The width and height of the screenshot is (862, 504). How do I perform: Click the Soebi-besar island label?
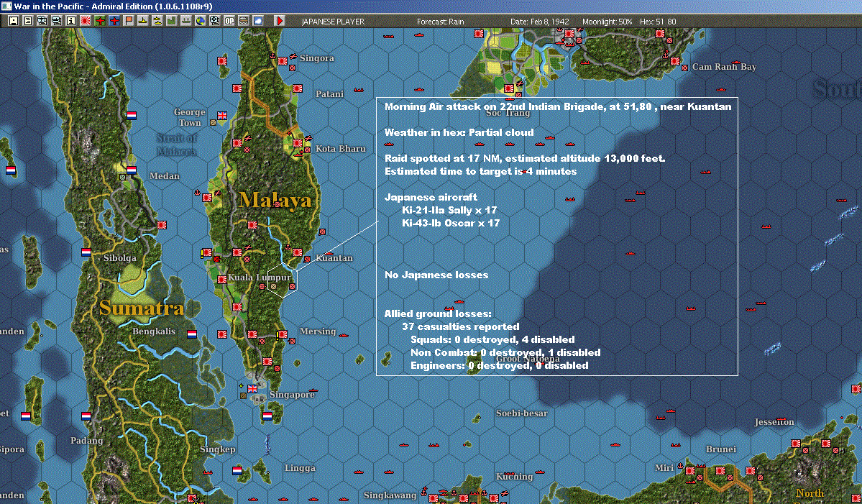[522, 413]
